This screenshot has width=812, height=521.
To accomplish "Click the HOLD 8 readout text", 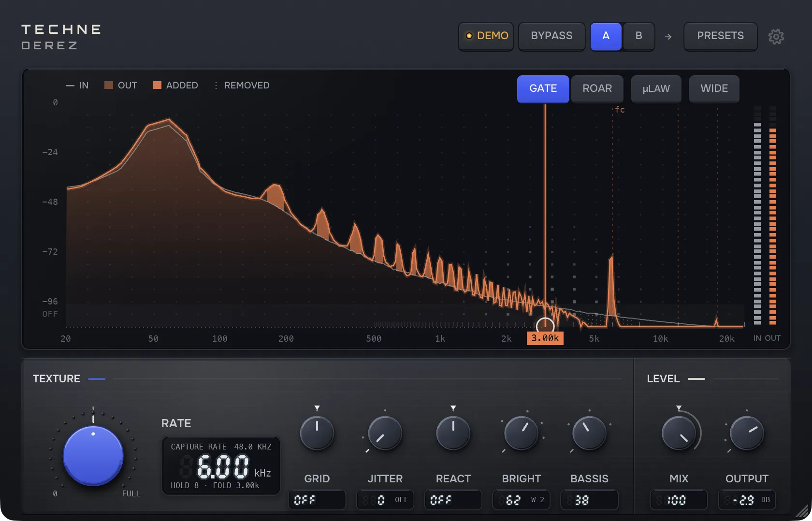I will tap(185, 485).
